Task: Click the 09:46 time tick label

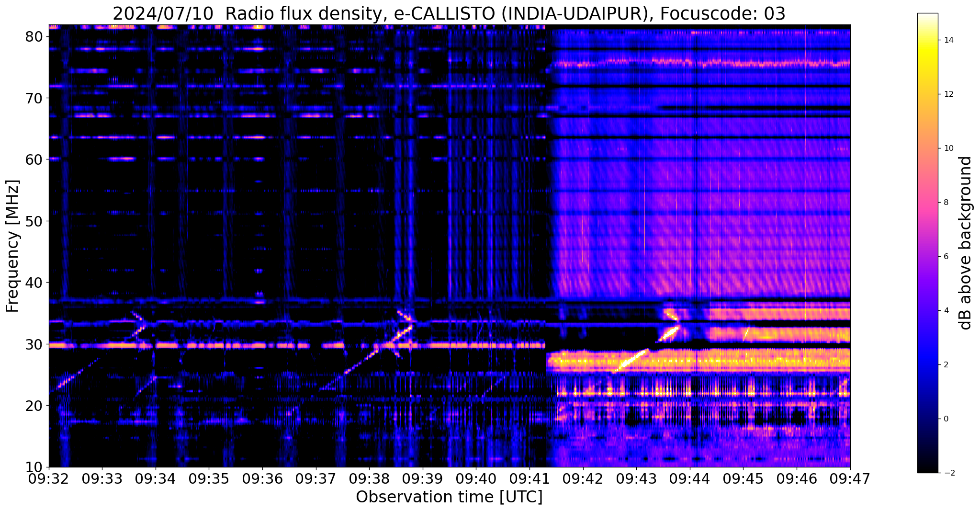Action: [x=797, y=478]
